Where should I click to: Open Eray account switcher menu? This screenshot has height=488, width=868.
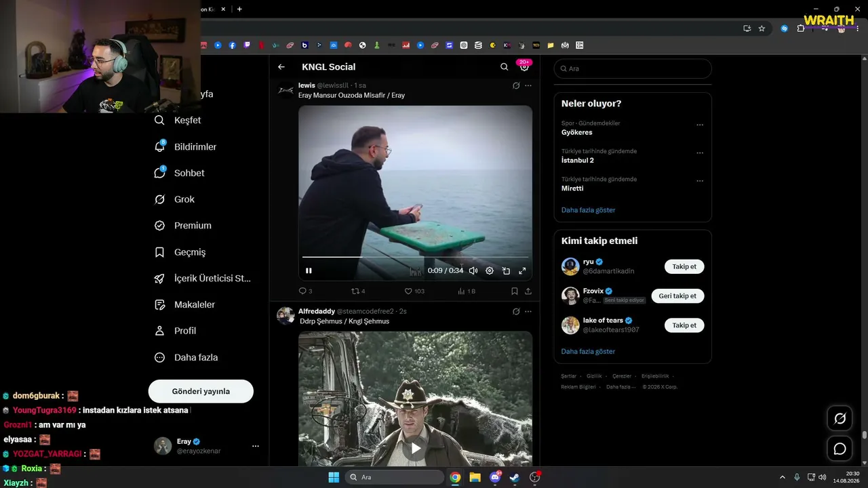tap(207, 446)
